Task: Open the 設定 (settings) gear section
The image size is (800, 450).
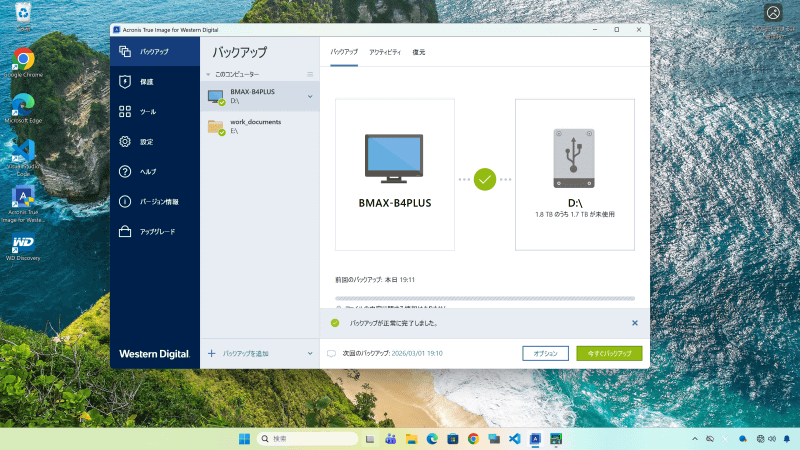Action: point(155,142)
